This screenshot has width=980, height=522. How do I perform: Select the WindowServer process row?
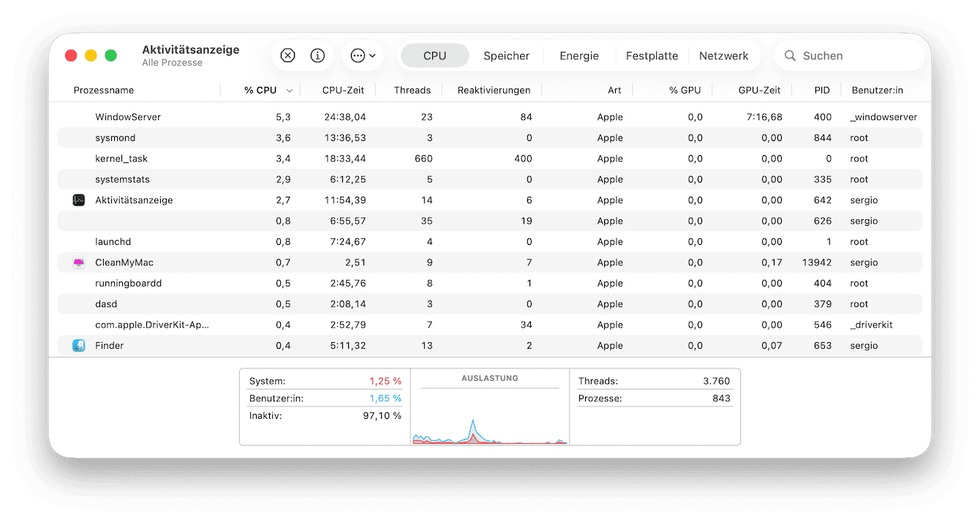pyautogui.click(x=128, y=117)
